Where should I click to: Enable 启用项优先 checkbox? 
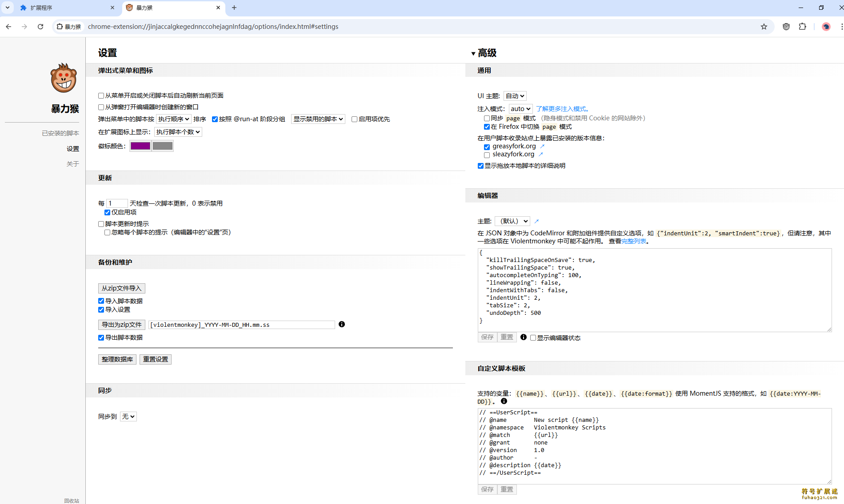coord(354,119)
